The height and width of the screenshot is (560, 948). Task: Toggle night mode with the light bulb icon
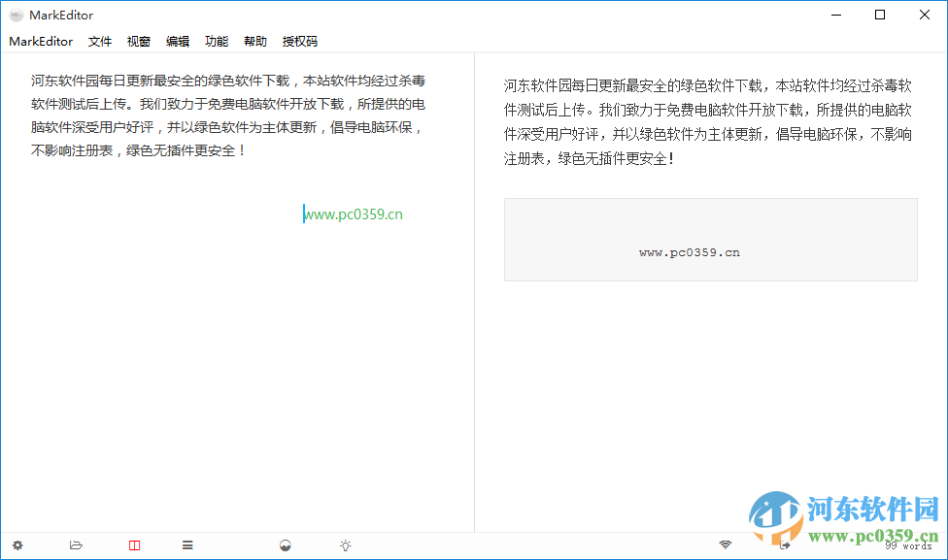tap(345, 545)
